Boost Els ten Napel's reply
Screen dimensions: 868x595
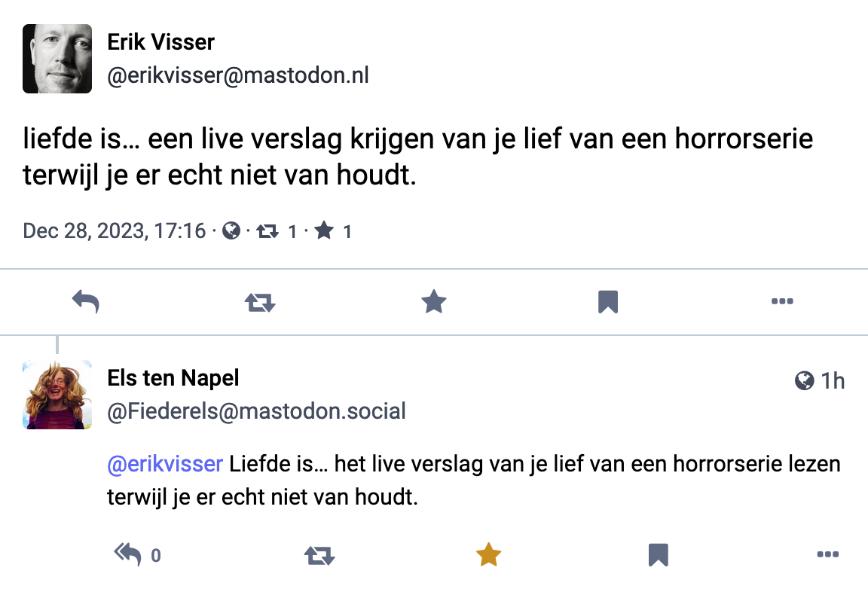tap(319, 556)
